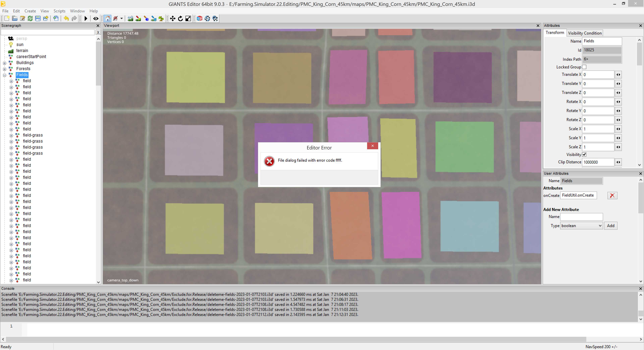Toggle the Locked Group checkbox

[x=584, y=67]
